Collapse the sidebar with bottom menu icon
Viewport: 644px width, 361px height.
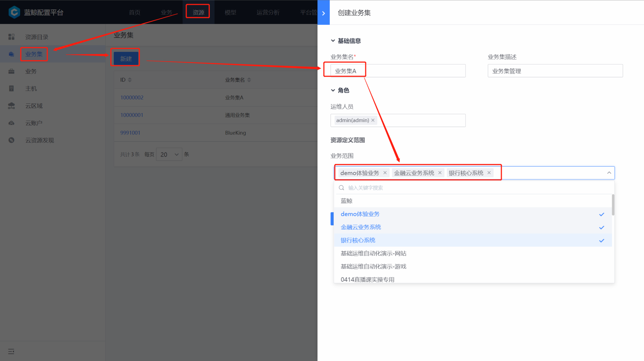[x=11, y=351]
